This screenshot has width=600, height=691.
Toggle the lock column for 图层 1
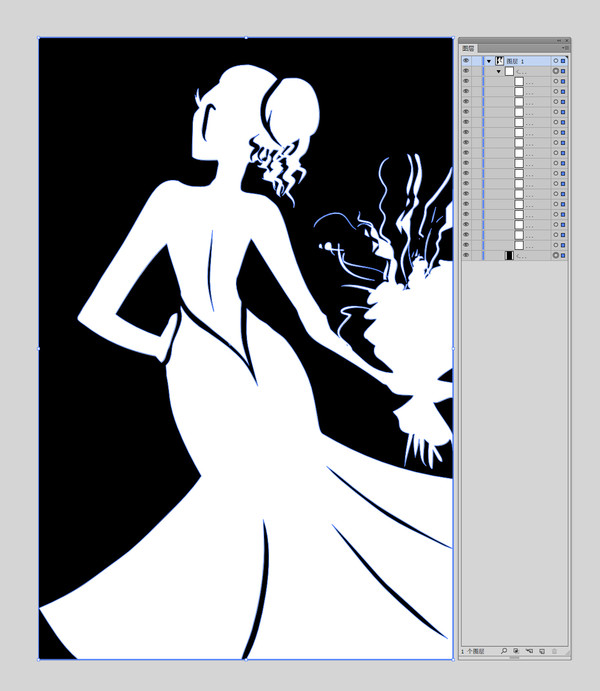pyautogui.click(x=477, y=61)
